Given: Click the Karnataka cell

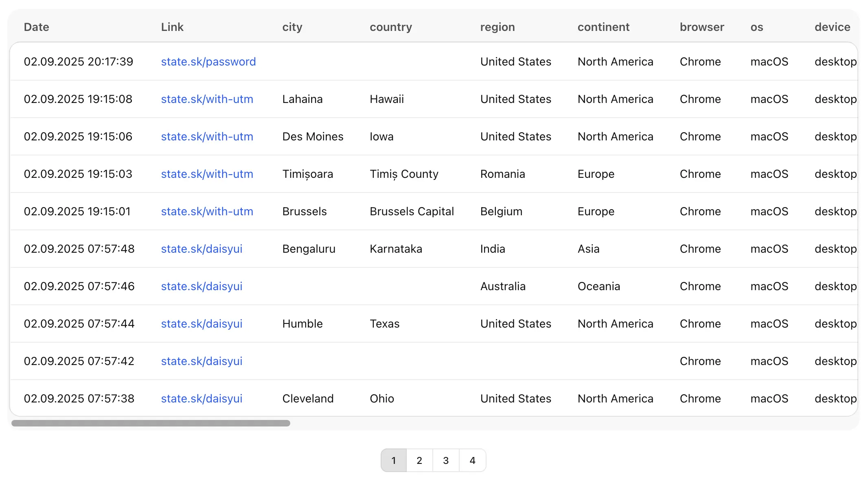Looking at the screenshot, I should point(396,249).
